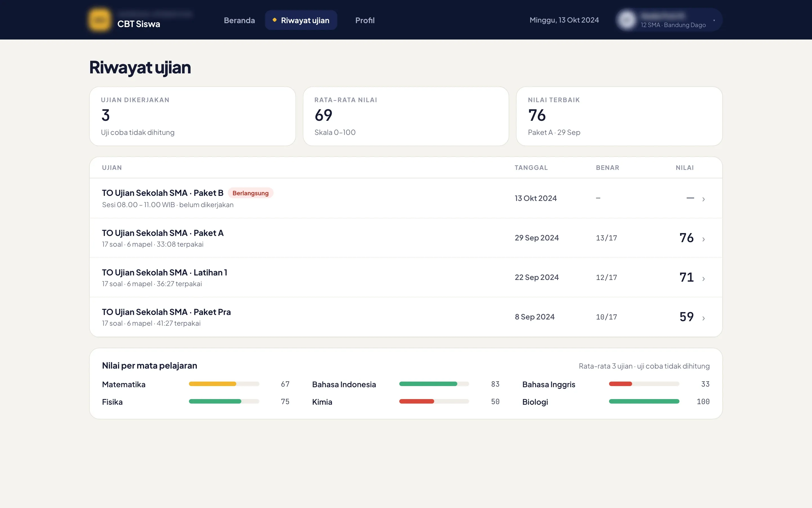Viewport: 812px width, 508px height.
Task: Expand the Paket B row chevron
Action: 704,199
